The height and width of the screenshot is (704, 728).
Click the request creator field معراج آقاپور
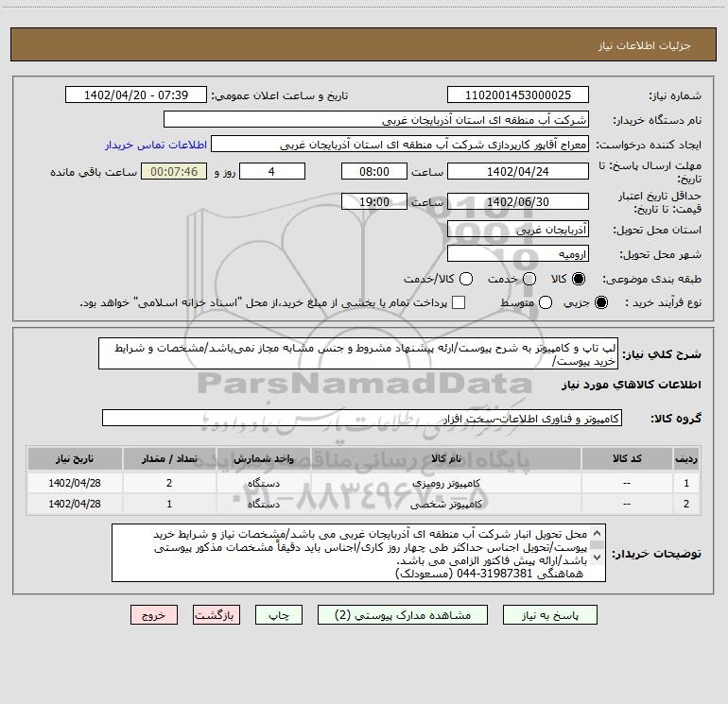pyautogui.click(x=400, y=145)
